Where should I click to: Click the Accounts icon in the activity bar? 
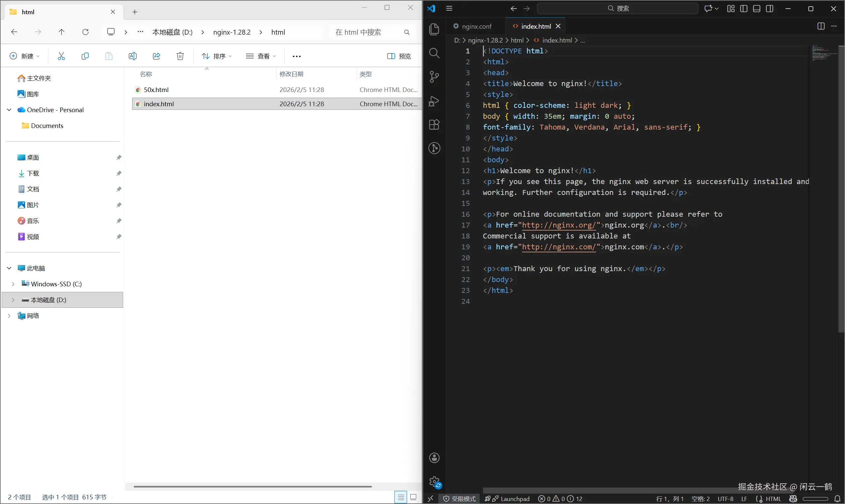pyautogui.click(x=434, y=458)
